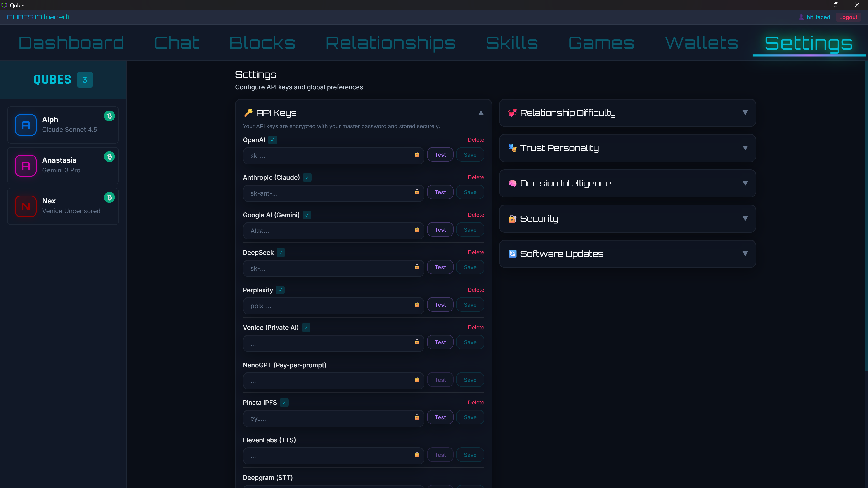Click the padlock icon next to the Security section
Viewport: 868px width, 488px height.
(x=513, y=219)
